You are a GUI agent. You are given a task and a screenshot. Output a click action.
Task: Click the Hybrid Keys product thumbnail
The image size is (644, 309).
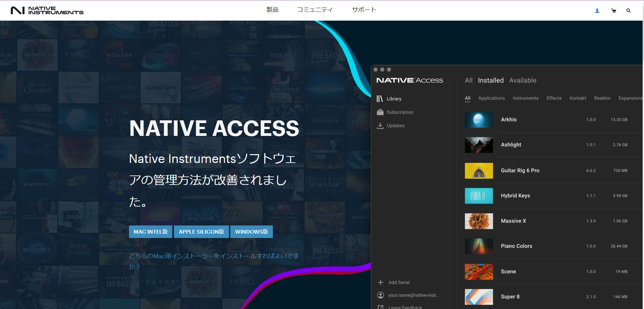click(x=479, y=196)
